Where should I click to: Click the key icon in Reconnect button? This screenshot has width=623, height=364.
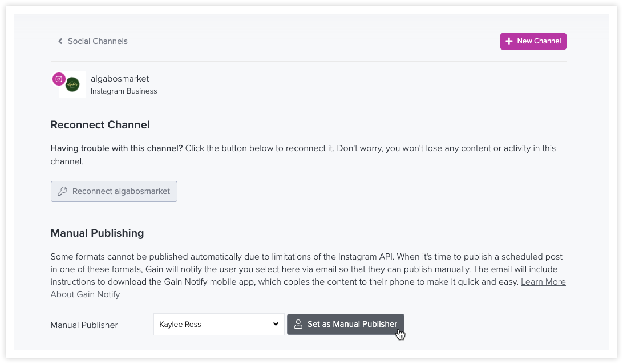(x=62, y=192)
